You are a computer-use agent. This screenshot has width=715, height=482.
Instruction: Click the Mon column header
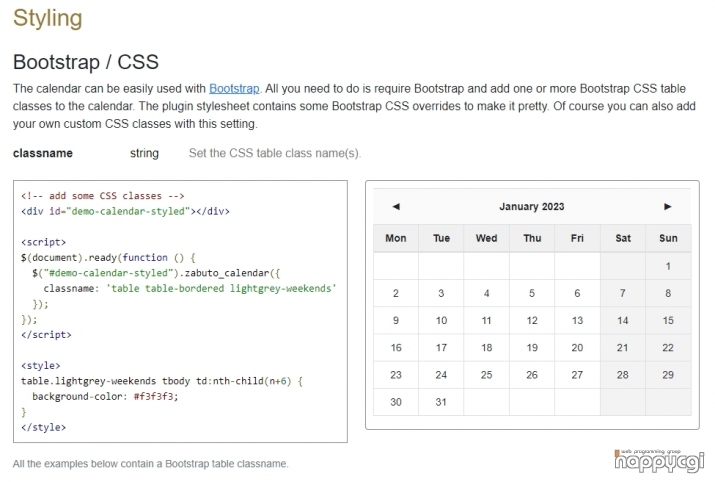pos(396,238)
